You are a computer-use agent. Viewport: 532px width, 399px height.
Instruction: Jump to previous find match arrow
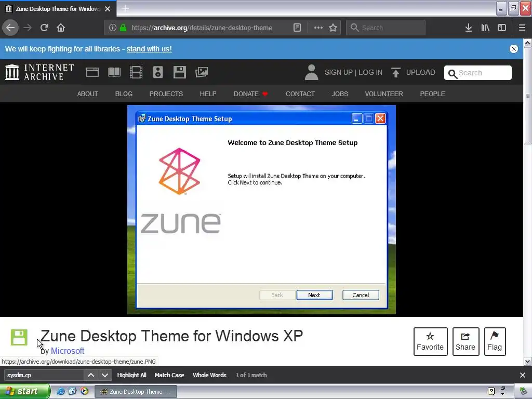(x=91, y=375)
